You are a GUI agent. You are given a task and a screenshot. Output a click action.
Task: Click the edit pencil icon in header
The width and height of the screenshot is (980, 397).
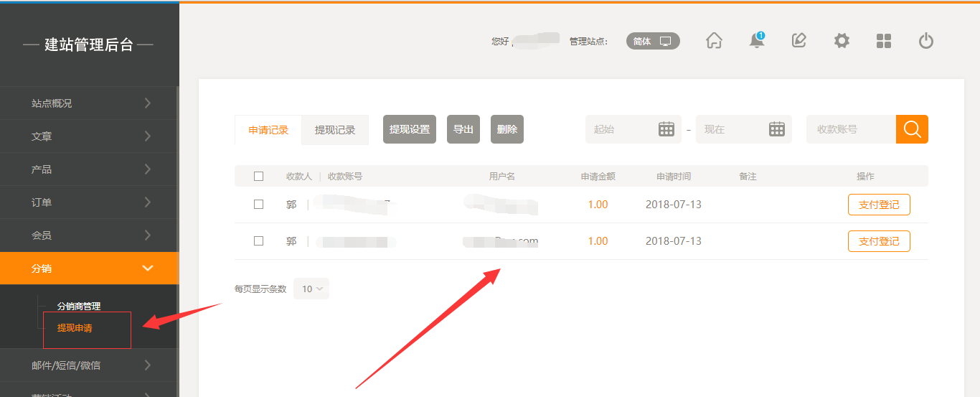point(798,41)
